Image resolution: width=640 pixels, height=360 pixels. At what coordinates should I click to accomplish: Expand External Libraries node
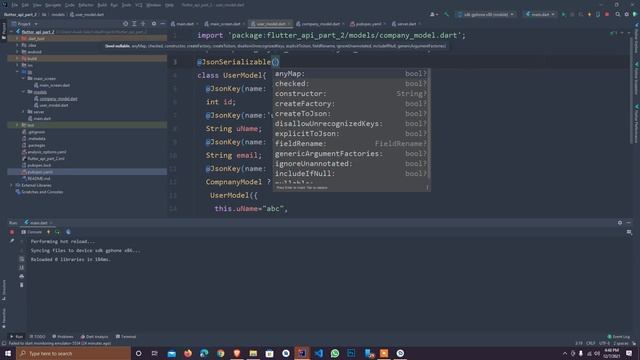(x=12, y=185)
